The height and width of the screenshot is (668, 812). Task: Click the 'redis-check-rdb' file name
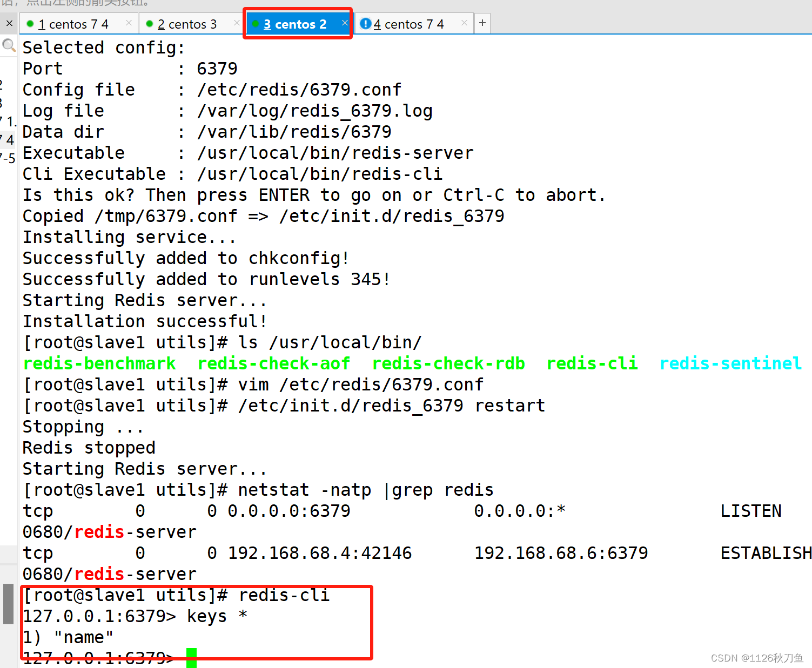[448, 363]
